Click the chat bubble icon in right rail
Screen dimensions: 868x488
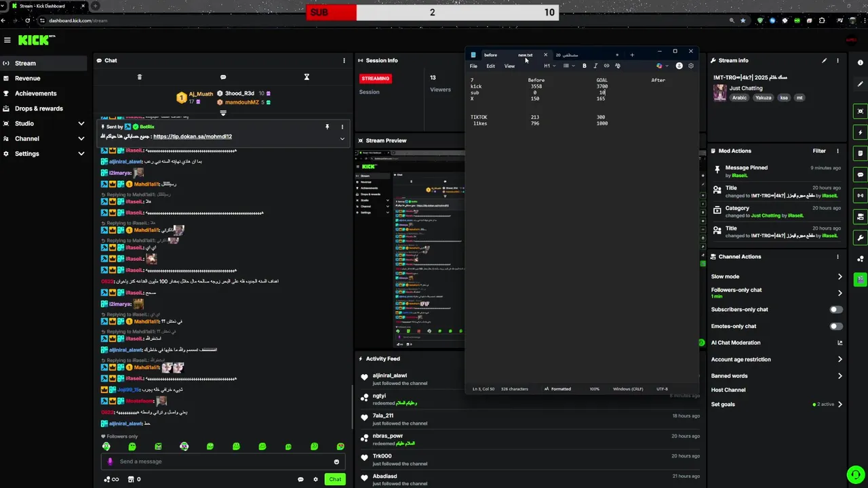(x=861, y=174)
